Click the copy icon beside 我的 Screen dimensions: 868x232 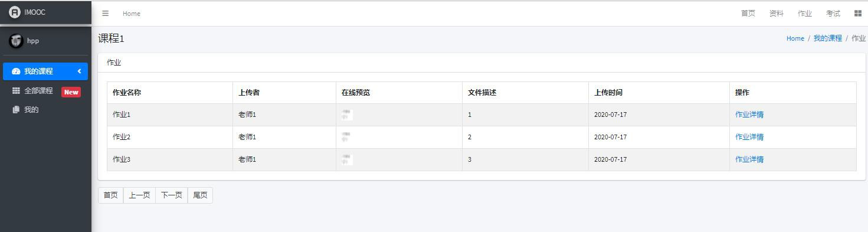16,110
